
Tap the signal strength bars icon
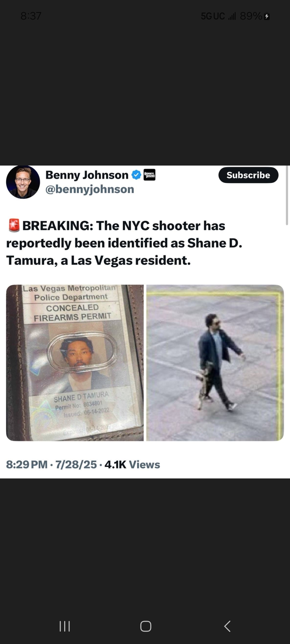pos(232,16)
